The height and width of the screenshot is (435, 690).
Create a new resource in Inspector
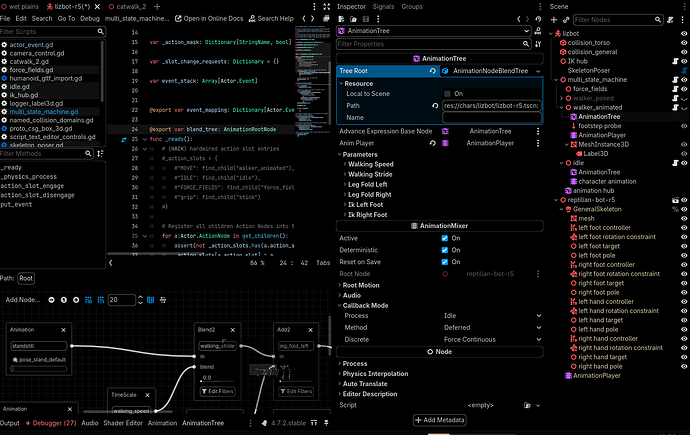341,19
